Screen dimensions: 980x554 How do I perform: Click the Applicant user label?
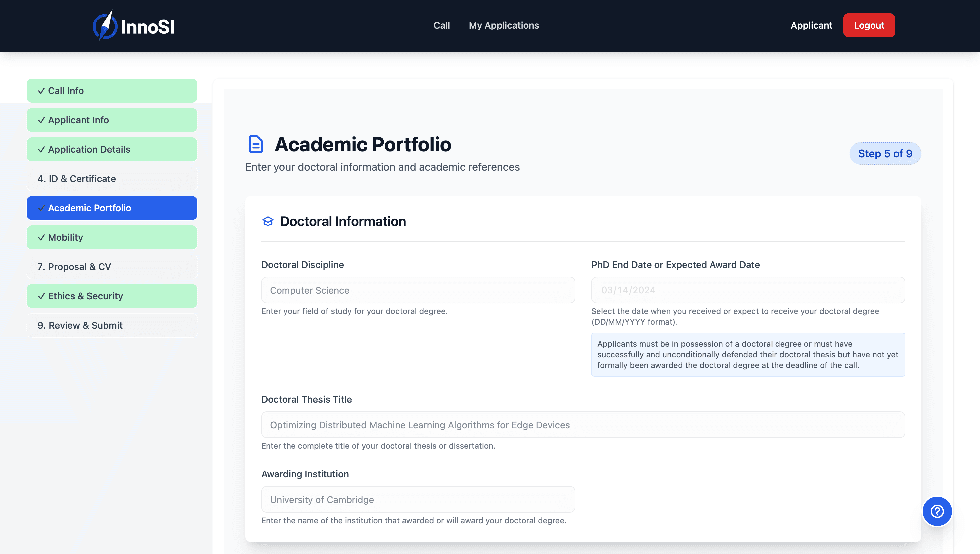point(811,25)
